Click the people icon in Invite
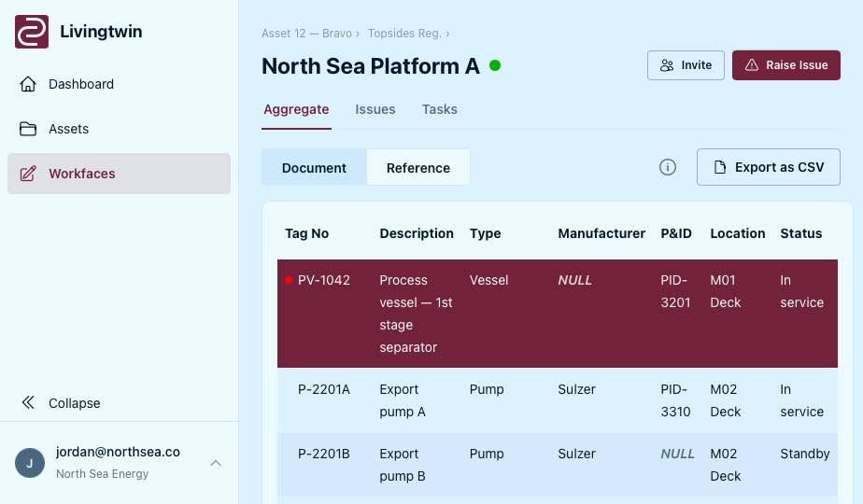Screen dimensions: 863x504 tap(667, 65)
